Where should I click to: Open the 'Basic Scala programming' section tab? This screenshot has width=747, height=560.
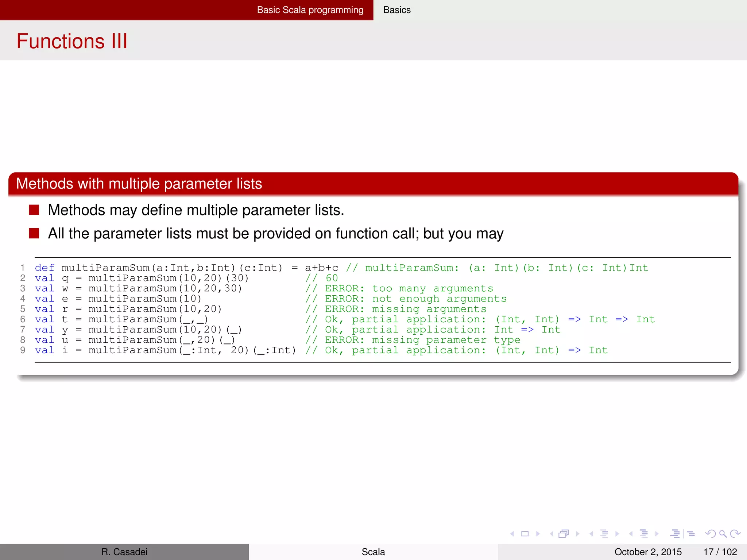[x=310, y=10]
